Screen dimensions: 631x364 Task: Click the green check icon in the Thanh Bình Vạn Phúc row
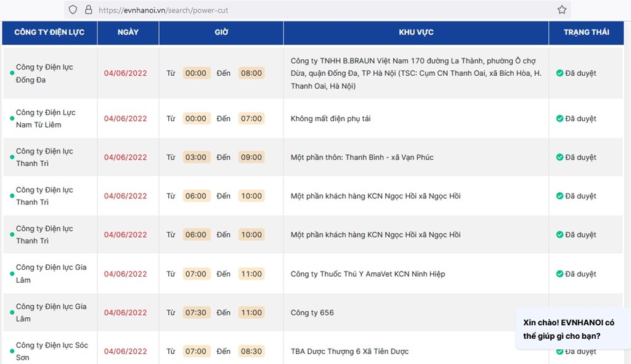click(x=560, y=157)
